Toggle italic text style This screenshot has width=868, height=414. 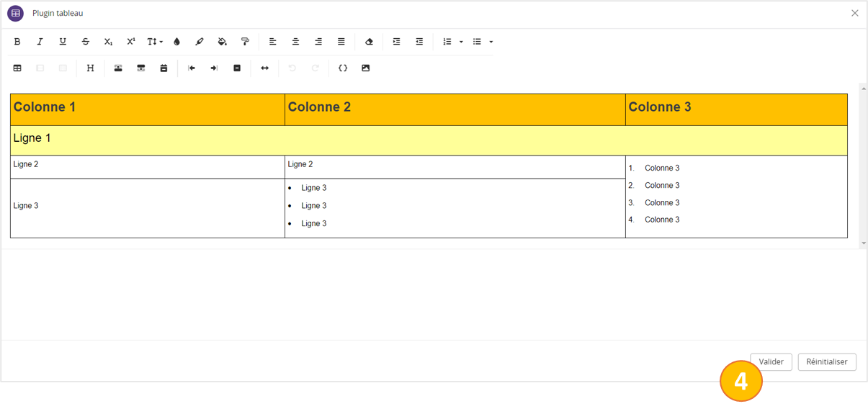pyautogui.click(x=40, y=42)
